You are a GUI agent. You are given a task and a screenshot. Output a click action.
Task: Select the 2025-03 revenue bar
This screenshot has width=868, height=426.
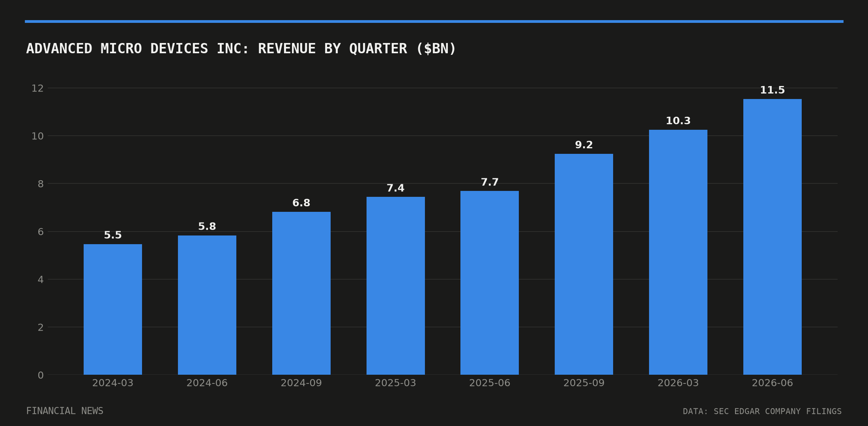[396, 286]
